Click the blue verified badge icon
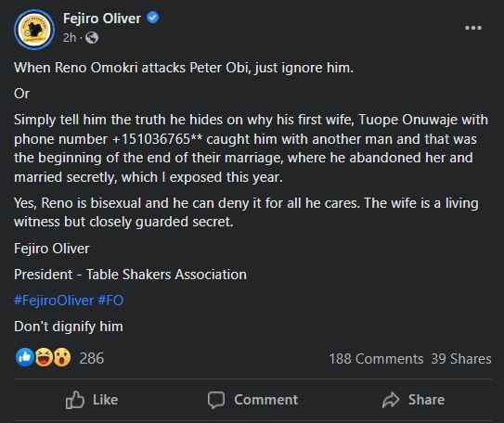 [153, 18]
